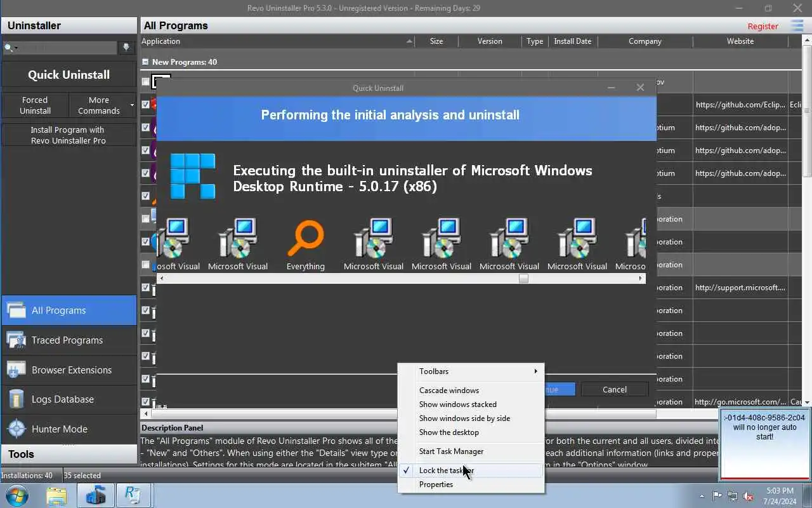Viewport: 812px width, 508px height.
Task: Click the pin icon beside the search box
Action: 126,47
